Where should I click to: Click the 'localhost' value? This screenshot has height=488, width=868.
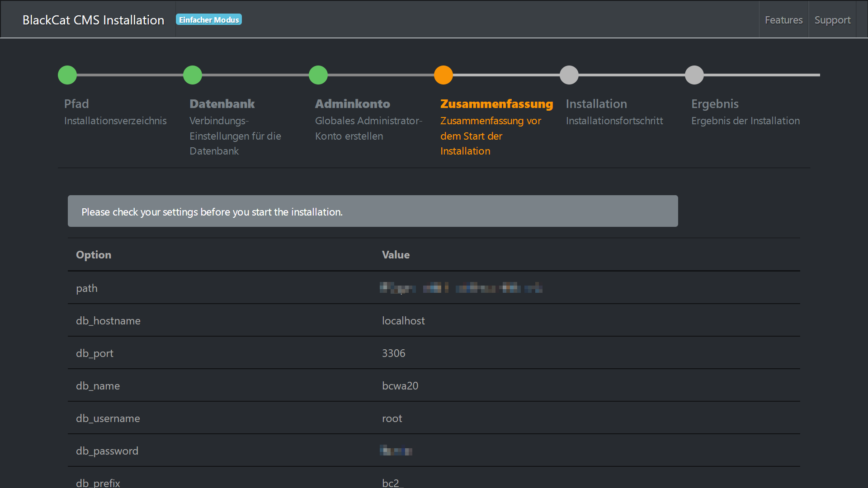[x=403, y=321]
